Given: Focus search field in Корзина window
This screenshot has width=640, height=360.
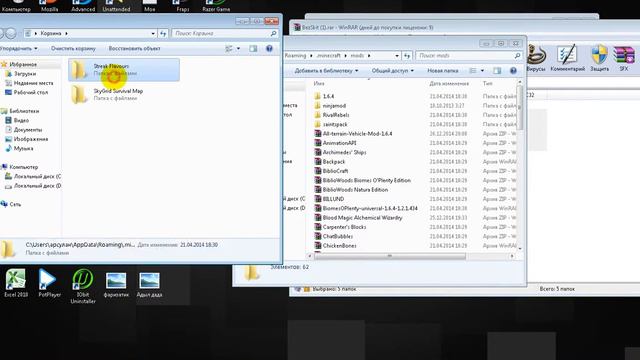Looking at the screenshot, I should pos(221,33).
